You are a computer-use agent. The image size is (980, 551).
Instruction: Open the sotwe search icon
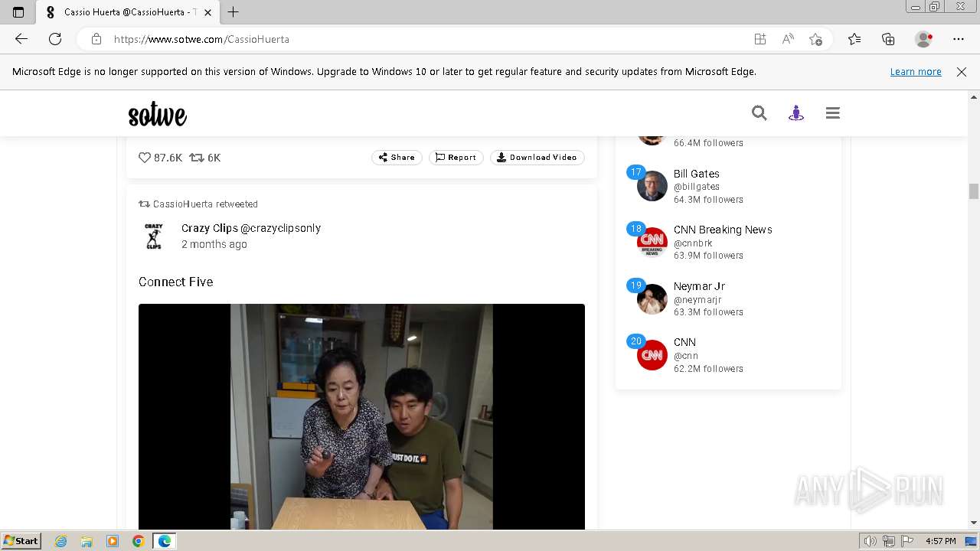(759, 113)
